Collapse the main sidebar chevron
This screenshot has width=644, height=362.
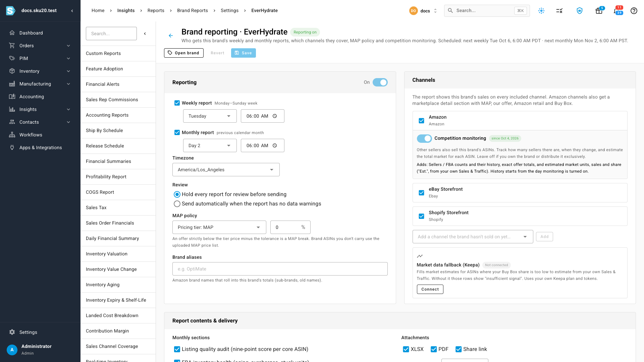[72, 11]
